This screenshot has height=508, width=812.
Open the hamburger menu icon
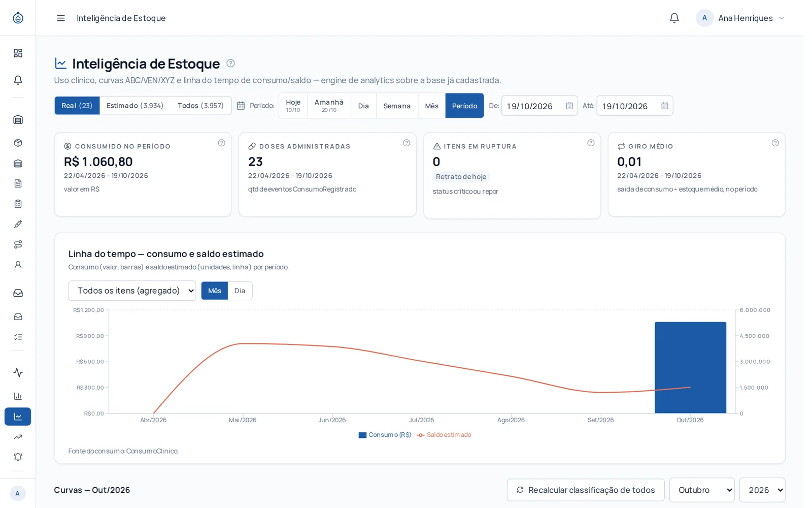(x=61, y=18)
